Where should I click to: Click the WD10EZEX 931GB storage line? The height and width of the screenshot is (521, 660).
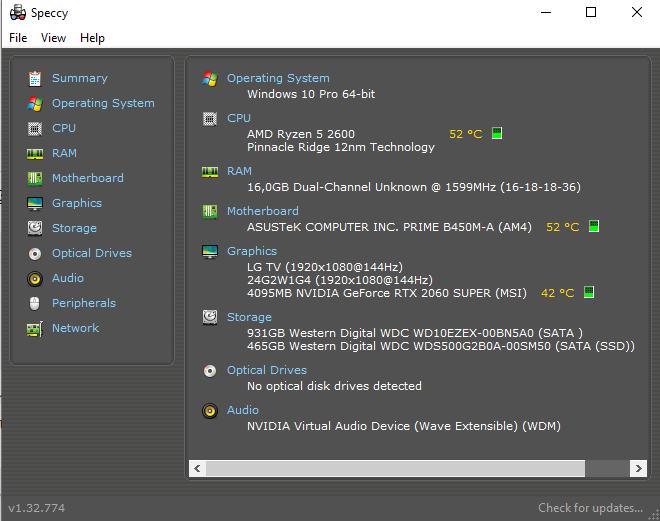(x=415, y=333)
